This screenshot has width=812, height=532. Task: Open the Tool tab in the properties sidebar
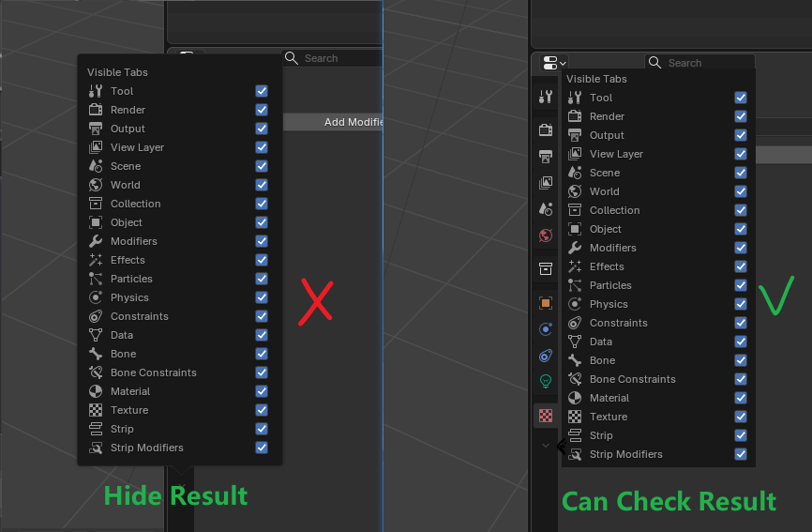(546, 97)
